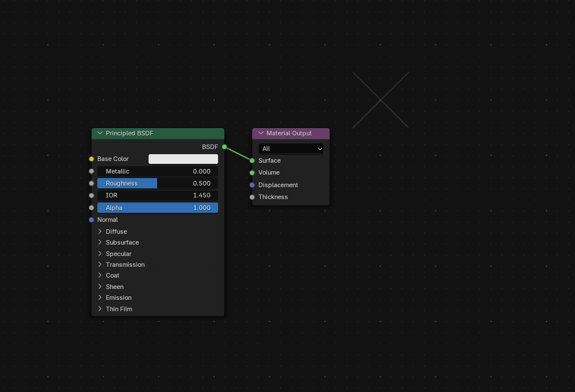The width and height of the screenshot is (575, 392).
Task: Collapse the Principled BSDF node
Action: tap(100, 133)
